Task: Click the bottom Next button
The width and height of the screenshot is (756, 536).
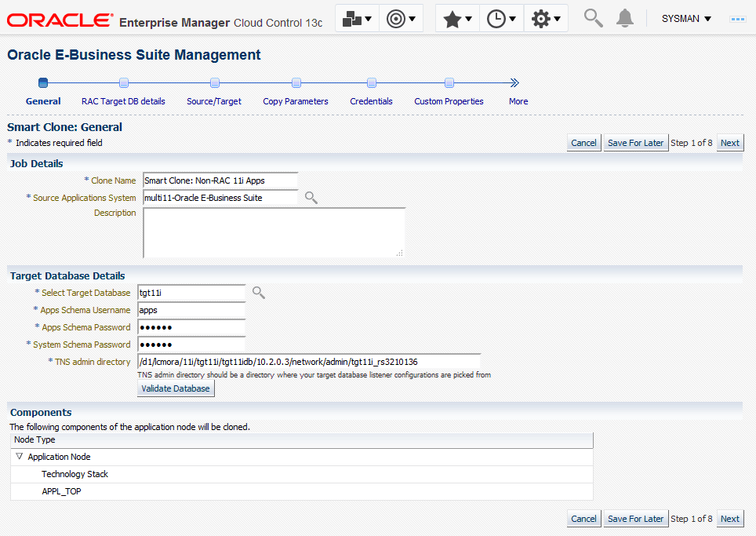Action: pyautogui.click(x=730, y=519)
